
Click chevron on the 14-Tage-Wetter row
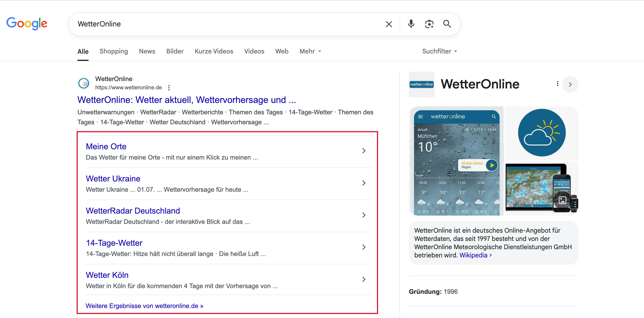[364, 247]
